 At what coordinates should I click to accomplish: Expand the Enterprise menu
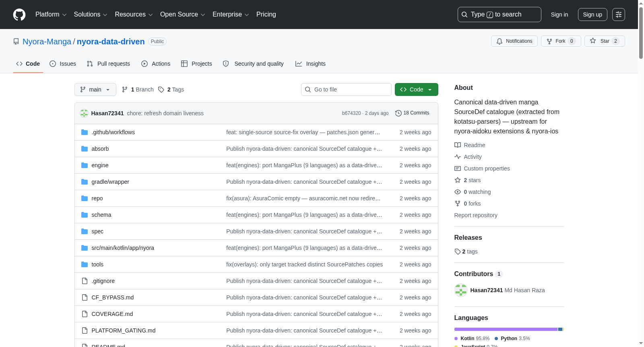click(231, 15)
